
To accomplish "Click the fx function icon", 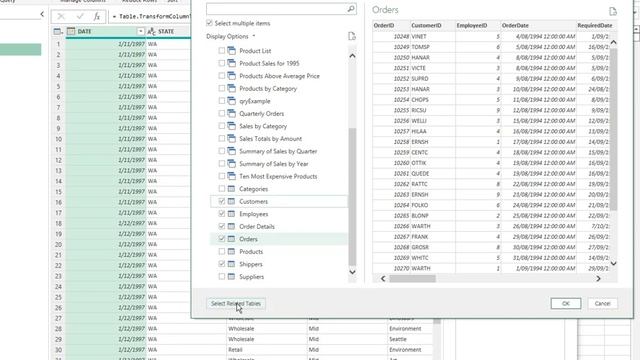I will 97,16.
